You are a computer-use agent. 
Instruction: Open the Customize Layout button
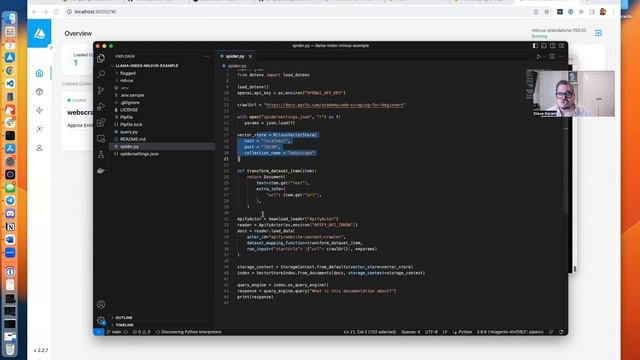(561, 46)
